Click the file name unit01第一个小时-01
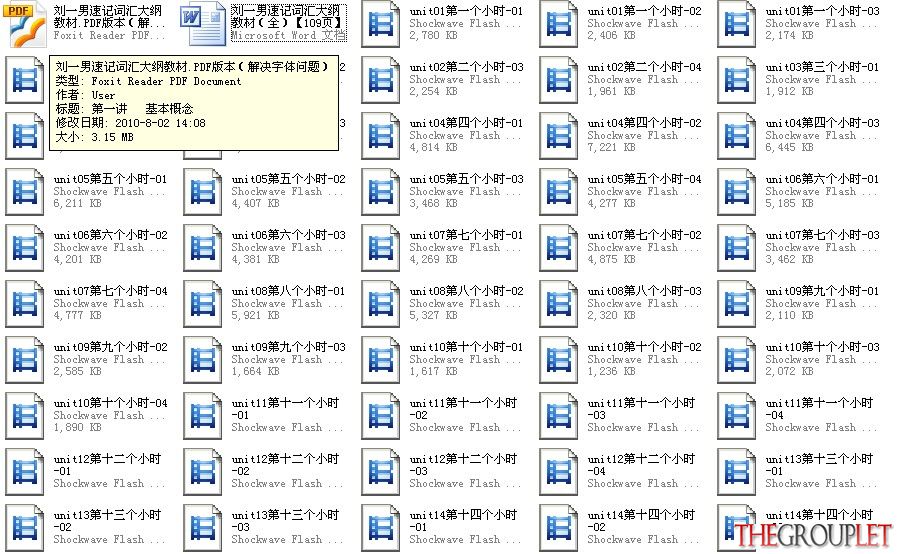This screenshot has height=554, width=899. tap(466, 11)
